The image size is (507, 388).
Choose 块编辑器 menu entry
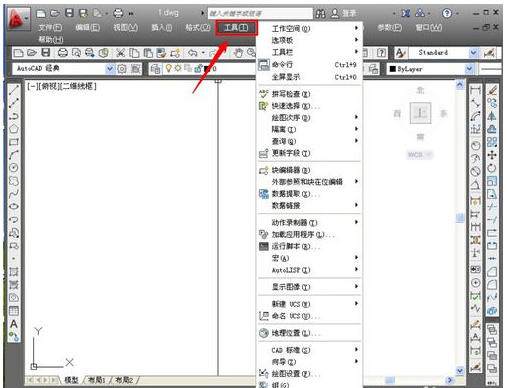coord(309,170)
